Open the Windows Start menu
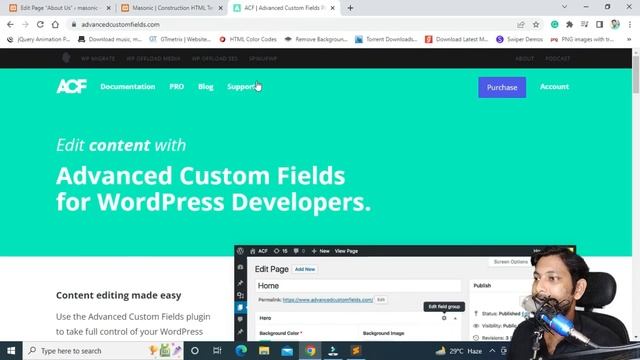Viewport: 640px width, 360px height. tap(11, 351)
